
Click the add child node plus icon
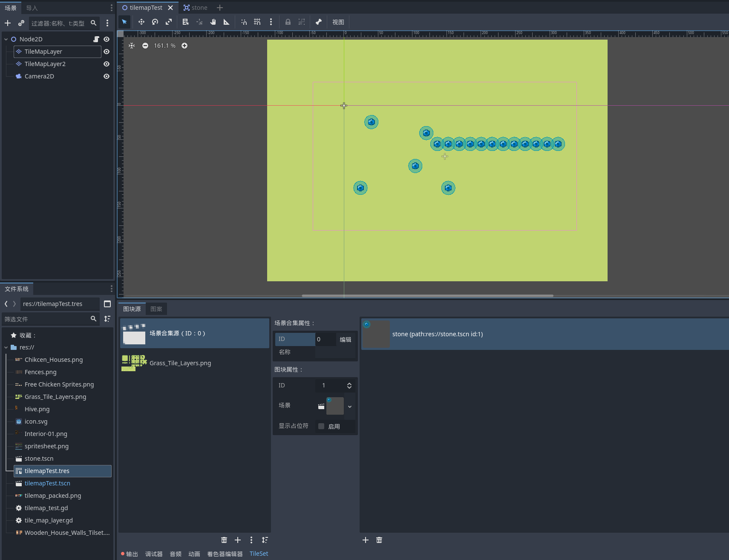(x=8, y=23)
